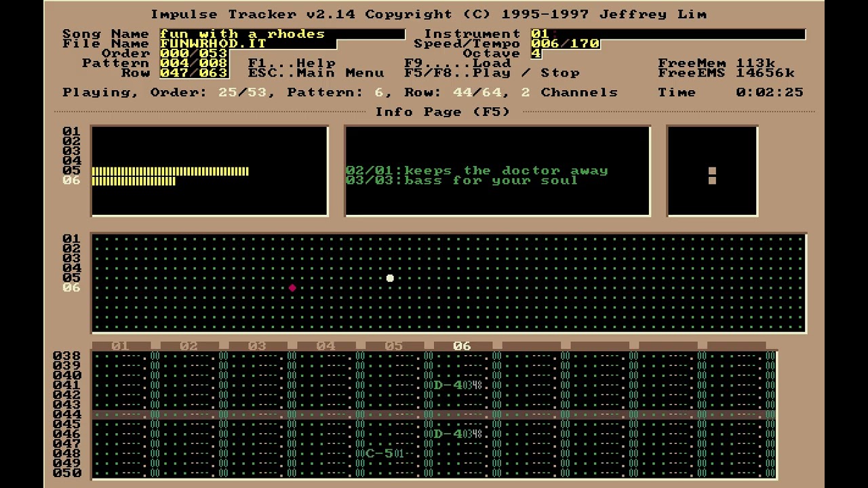The height and width of the screenshot is (488, 868).
Task: Click the C-5 note on row 048
Action: point(379,453)
